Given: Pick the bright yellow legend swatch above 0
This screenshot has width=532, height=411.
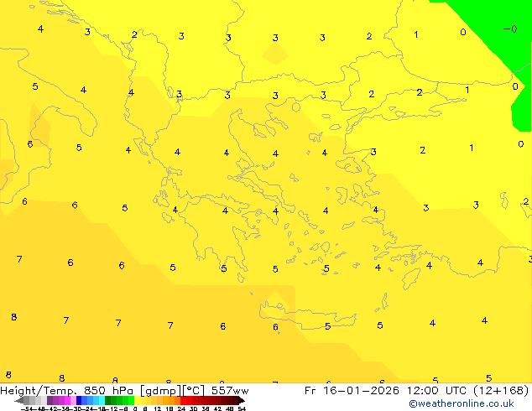Looking at the screenshot, I should click(x=137, y=400).
